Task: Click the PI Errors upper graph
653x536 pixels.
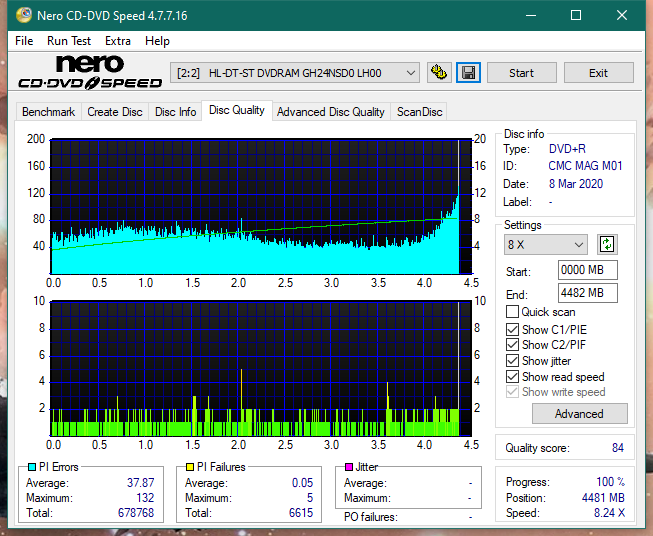Action: click(261, 207)
